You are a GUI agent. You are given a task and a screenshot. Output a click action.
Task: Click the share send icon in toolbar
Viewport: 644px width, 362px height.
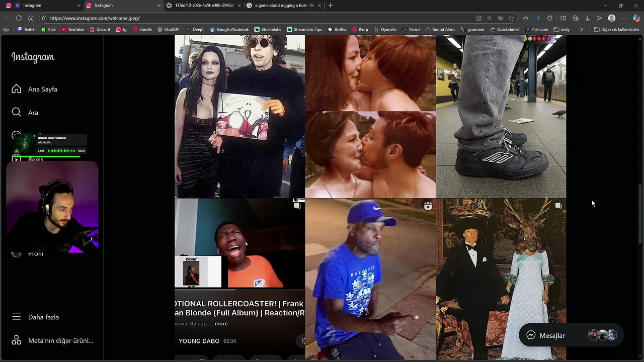click(599, 18)
